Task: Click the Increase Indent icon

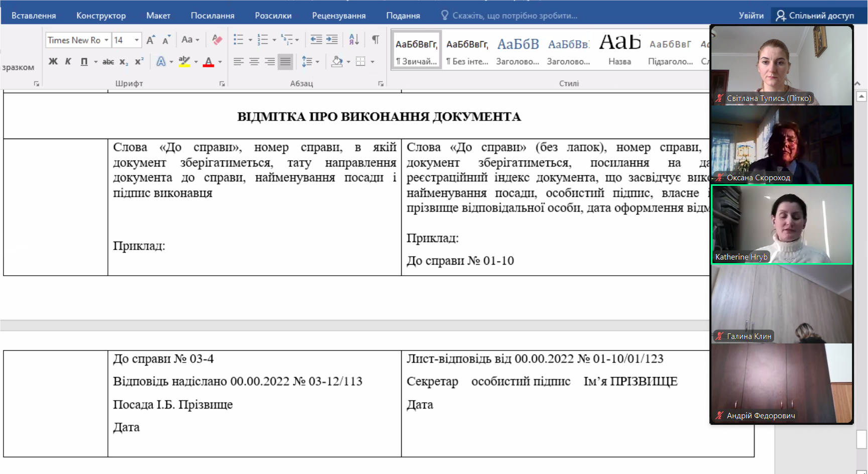Action: 332,40
